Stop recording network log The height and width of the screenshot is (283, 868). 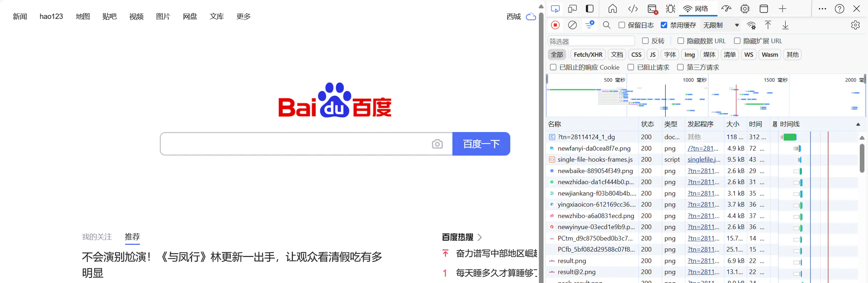click(x=555, y=25)
